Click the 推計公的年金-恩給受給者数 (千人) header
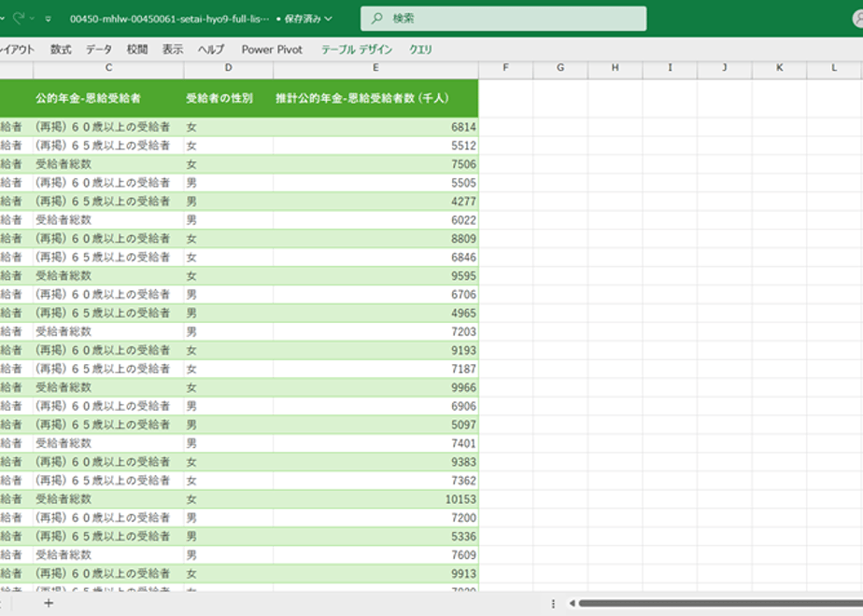 (375, 98)
